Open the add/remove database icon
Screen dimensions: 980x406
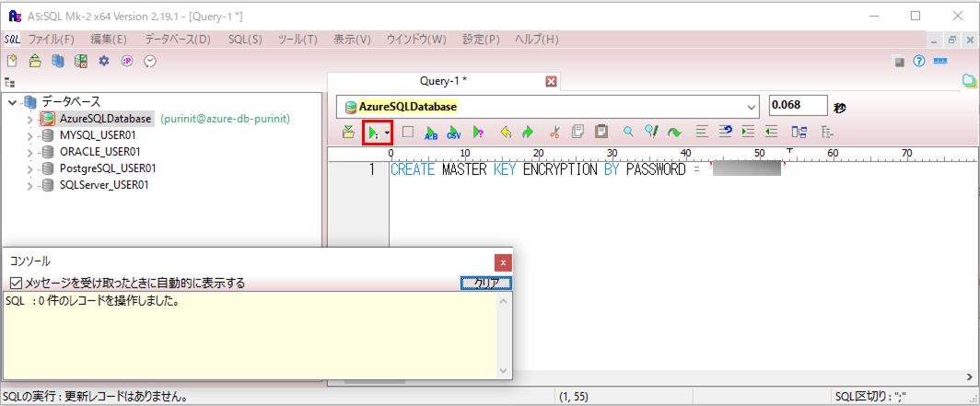coord(57,61)
